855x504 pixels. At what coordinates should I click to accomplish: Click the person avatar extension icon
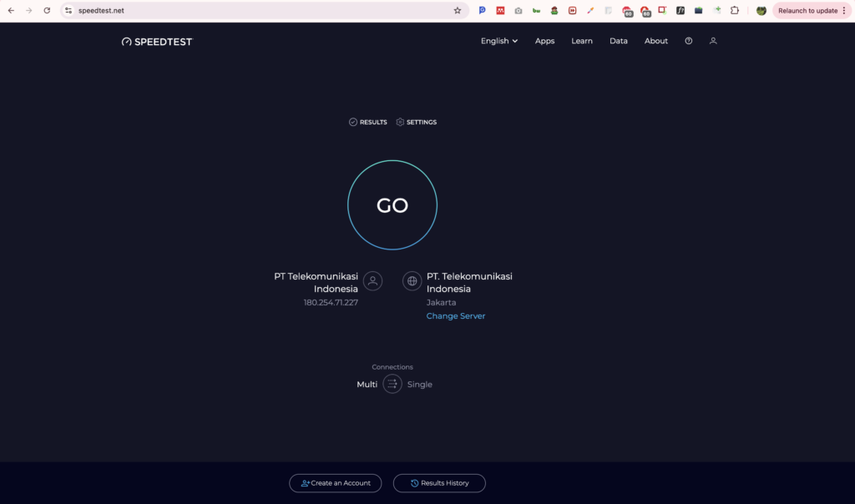tap(554, 10)
